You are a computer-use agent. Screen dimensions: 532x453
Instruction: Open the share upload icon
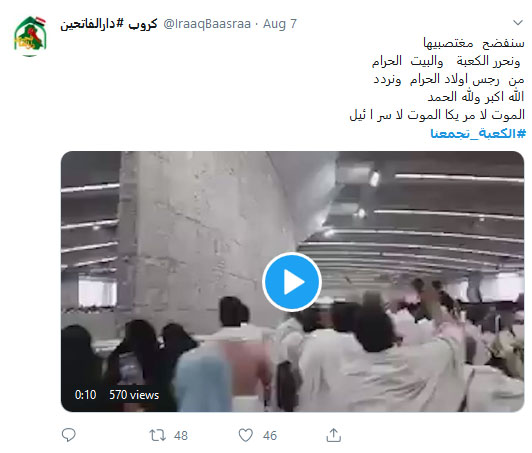tap(334, 435)
